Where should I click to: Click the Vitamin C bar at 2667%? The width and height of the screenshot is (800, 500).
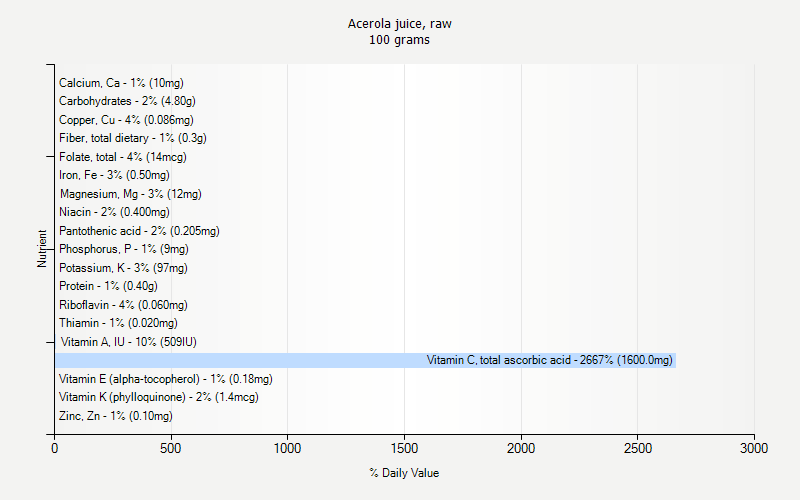[365, 360]
